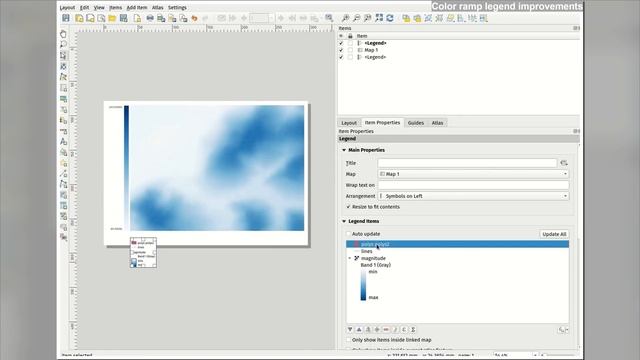Select the Band 1 (Gray) legend entry

pyautogui.click(x=376, y=265)
